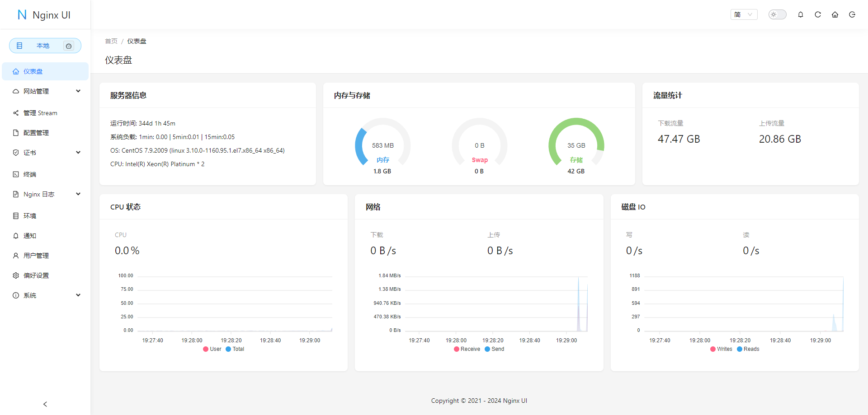Screen dimensions: 868x415
Task: Toggle the User series in CPU chart legend
Action: point(212,349)
